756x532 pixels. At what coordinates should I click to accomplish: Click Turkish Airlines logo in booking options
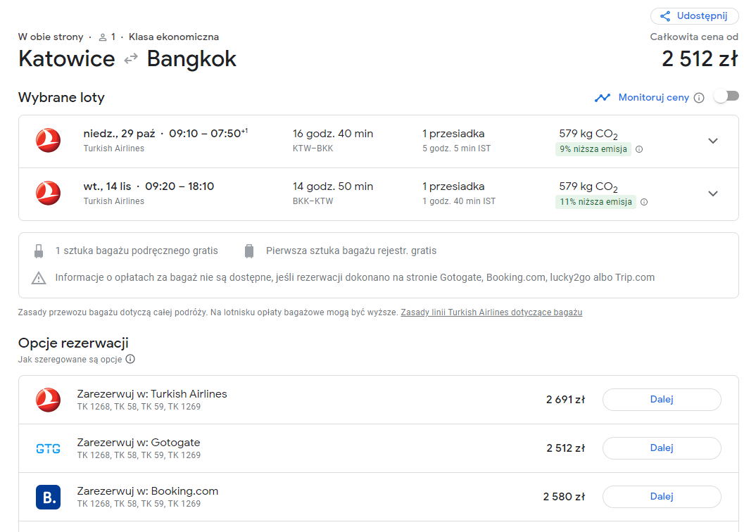coord(48,400)
